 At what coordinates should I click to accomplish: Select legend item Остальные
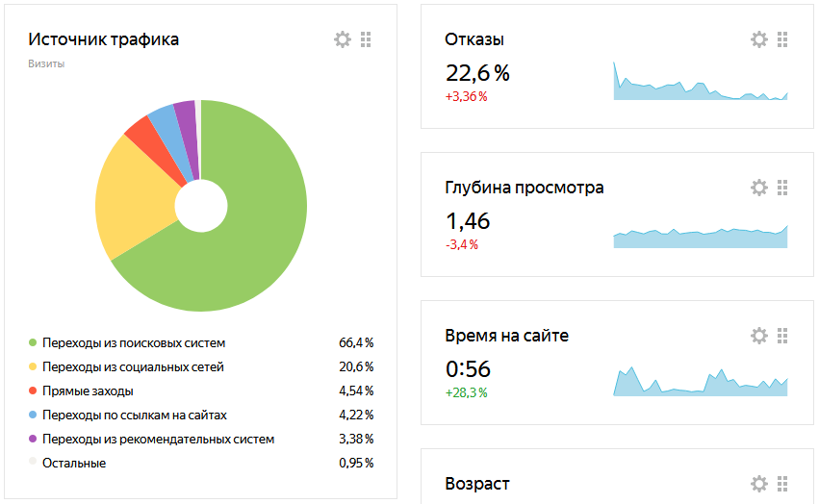74,464
